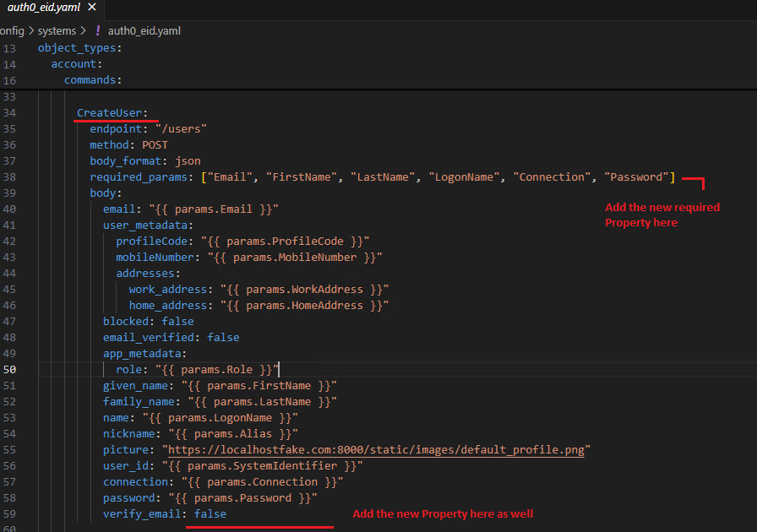The image size is (757, 532).
Task: Click the 'body:' key on line 39
Action: pyautogui.click(x=106, y=193)
